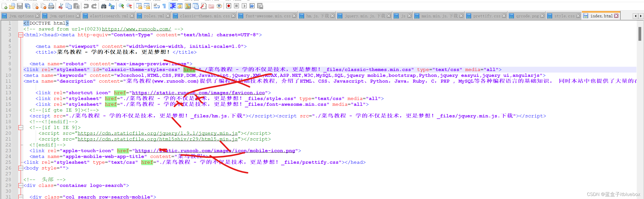644x199 pixels.
Task: Click the Close All documents icon
Action: 43,6
